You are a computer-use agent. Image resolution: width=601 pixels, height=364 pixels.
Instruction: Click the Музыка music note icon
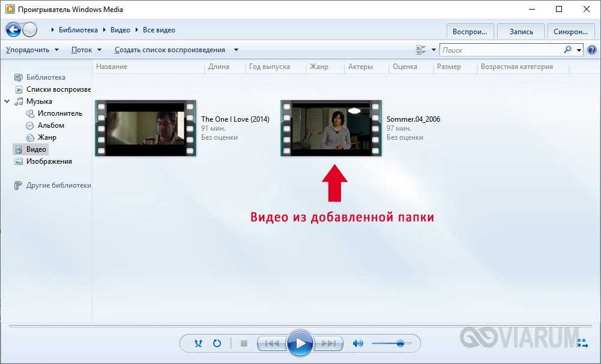click(19, 101)
